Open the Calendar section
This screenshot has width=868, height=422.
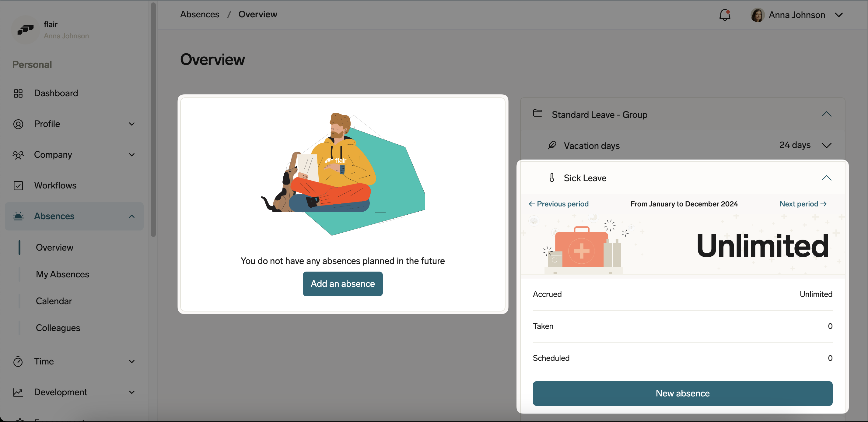point(54,301)
